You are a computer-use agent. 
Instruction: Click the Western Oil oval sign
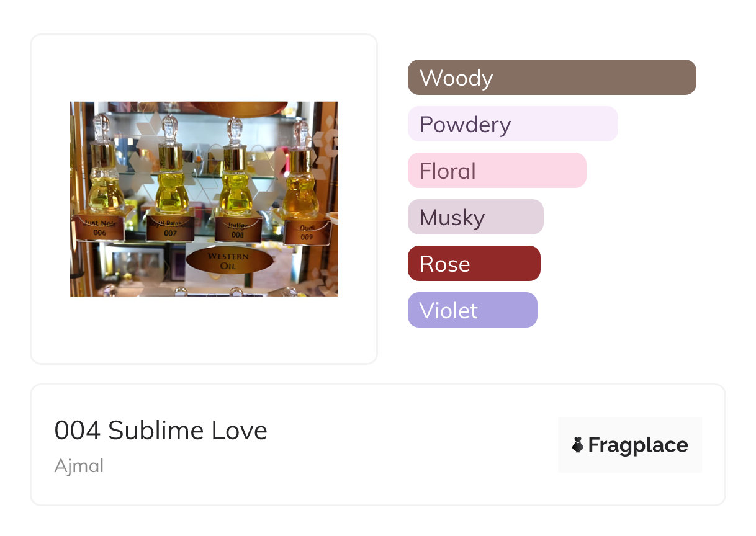coord(228,261)
